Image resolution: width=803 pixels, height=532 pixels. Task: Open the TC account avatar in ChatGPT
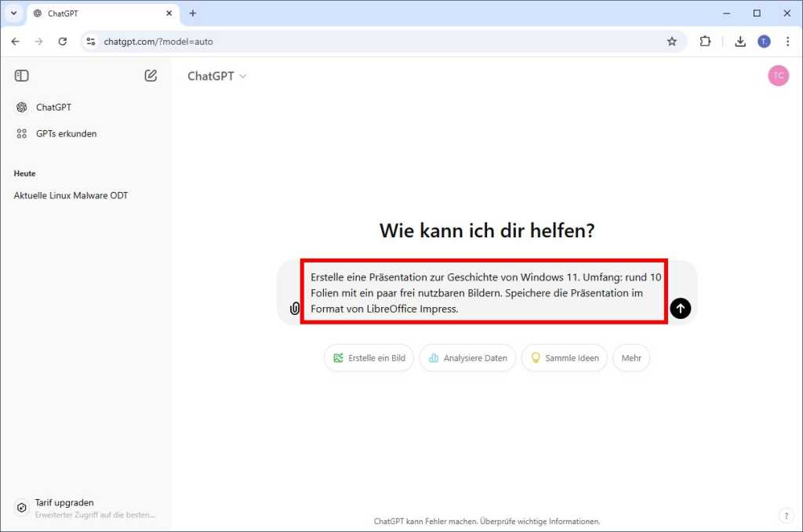778,75
